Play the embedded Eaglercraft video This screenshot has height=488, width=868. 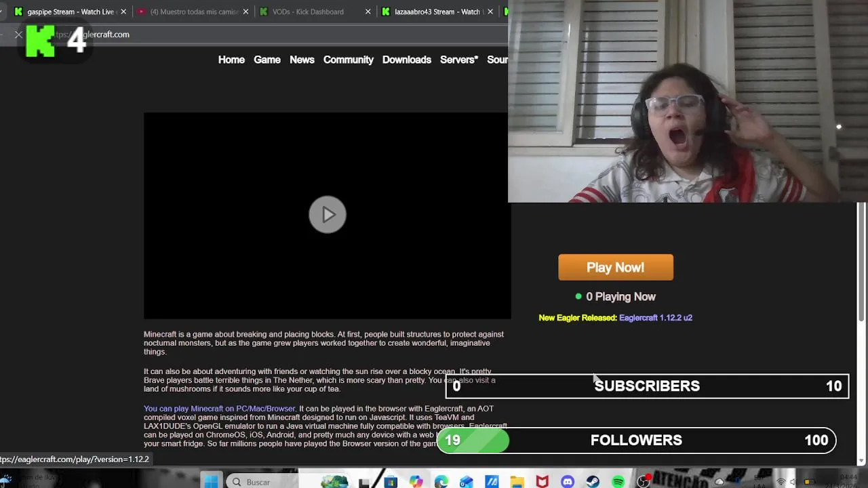328,215
